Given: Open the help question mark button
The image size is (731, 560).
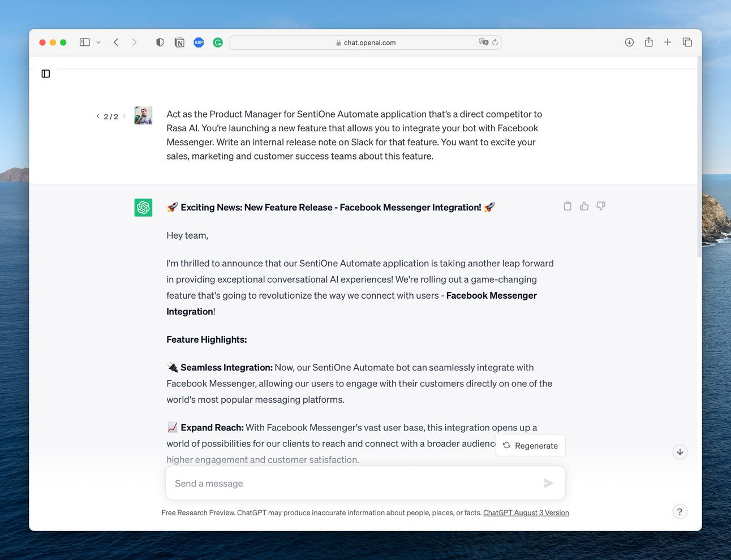Looking at the screenshot, I should (x=680, y=512).
